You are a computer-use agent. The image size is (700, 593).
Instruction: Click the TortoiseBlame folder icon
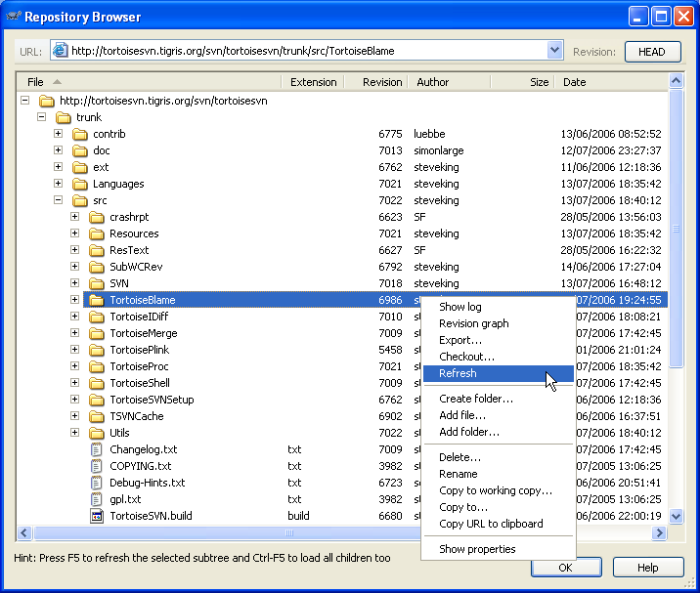coord(97,300)
